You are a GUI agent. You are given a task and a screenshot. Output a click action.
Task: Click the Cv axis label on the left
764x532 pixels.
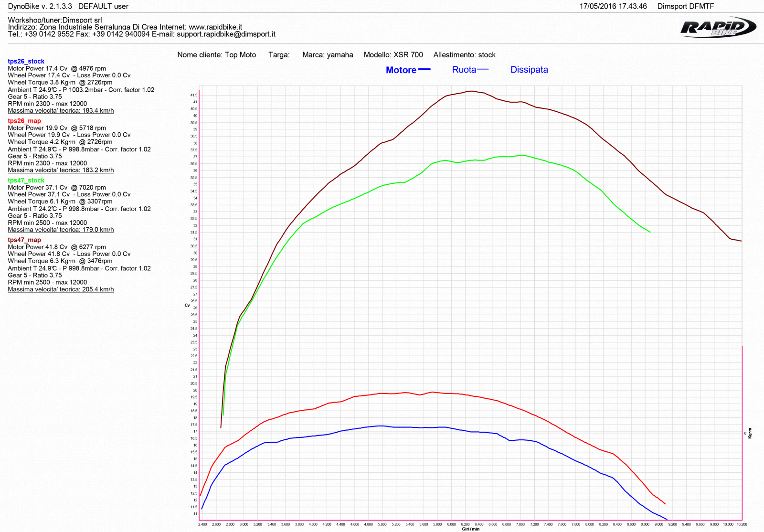pyautogui.click(x=187, y=305)
